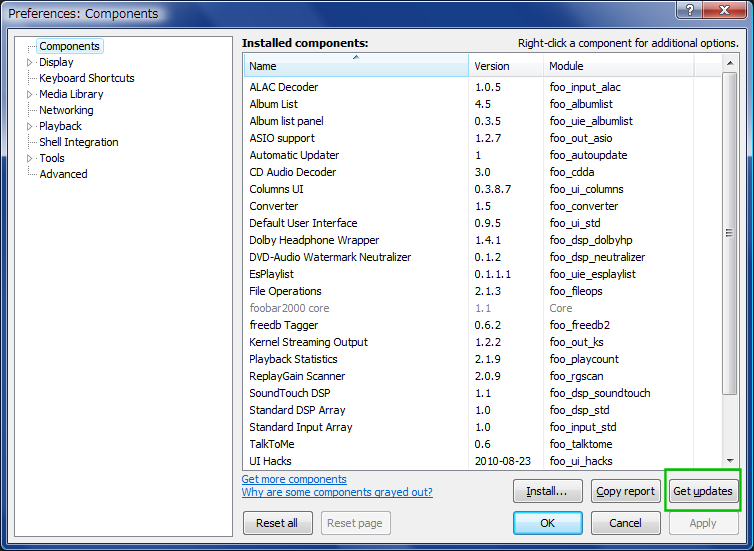
Task: Close the Preferences window
Action: 725,10
